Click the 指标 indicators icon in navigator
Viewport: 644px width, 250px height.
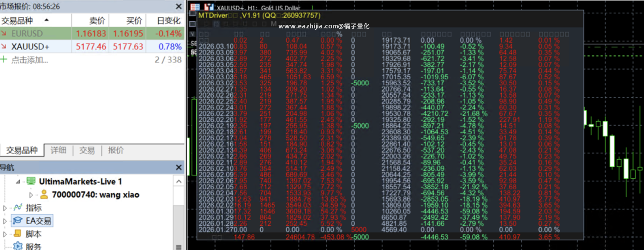point(18,208)
